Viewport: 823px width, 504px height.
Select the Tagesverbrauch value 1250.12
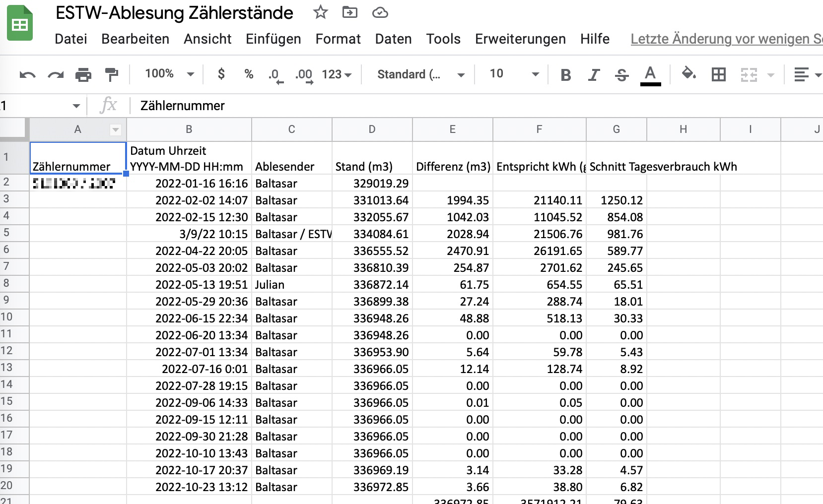pyautogui.click(x=617, y=200)
